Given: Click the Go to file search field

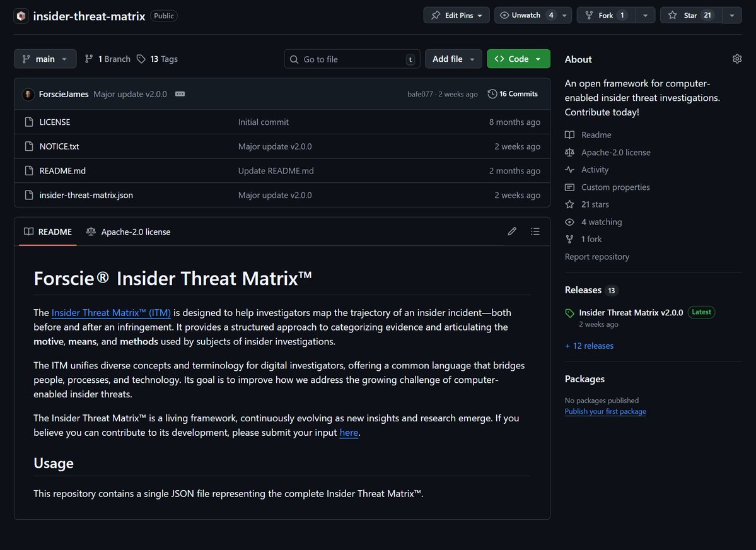Looking at the screenshot, I should pyautogui.click(x=351, y=58).
